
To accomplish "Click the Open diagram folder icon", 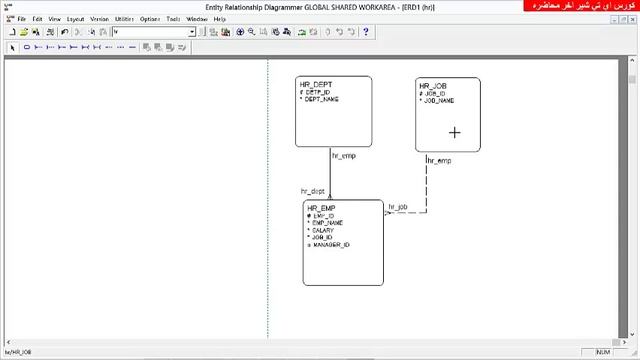I will pyautogui.click(x=24, y=32).
